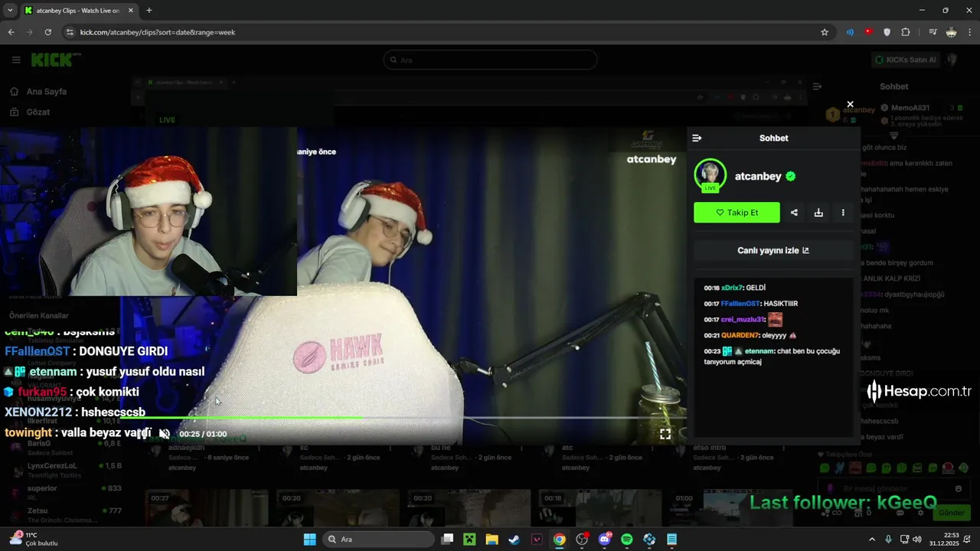
Task: Follow atcanbey with Takip Et button
Action: click(x=737, y=213)
